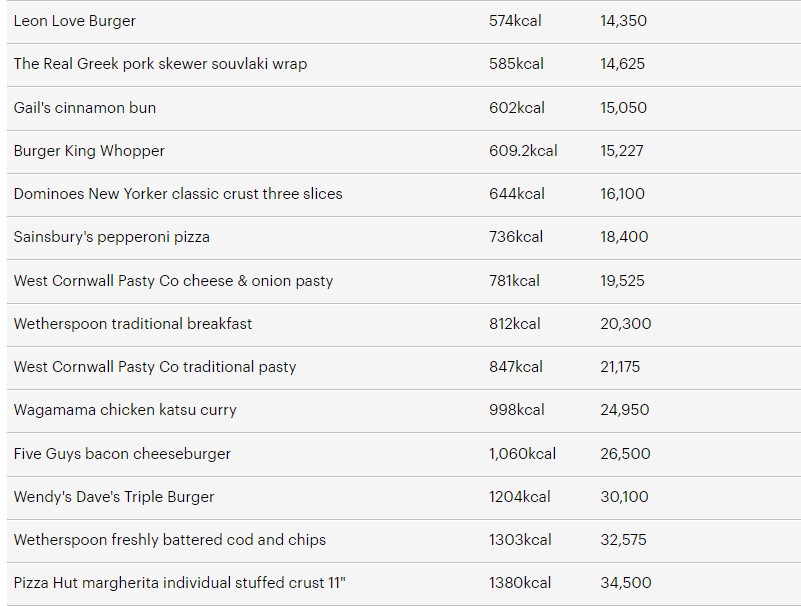Viewport: 801px width, 606px height.
Task: Click the 1380kcal calorie value
Action: click(520, 583)
